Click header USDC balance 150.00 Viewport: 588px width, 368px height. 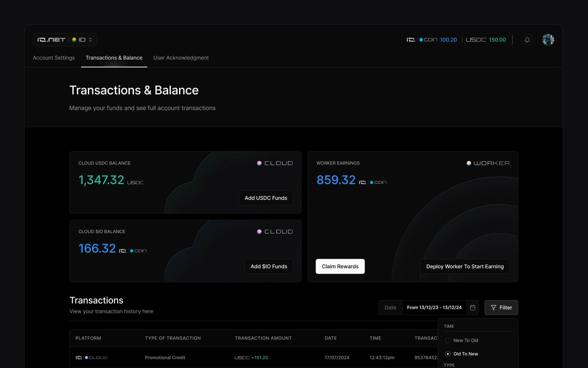(x=497, y=40)
